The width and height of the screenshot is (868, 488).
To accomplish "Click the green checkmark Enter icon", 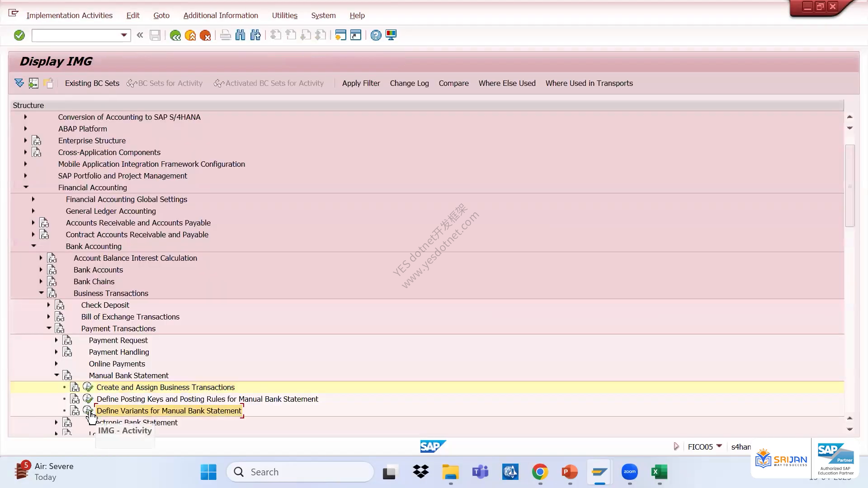I will tap(19, 35).
